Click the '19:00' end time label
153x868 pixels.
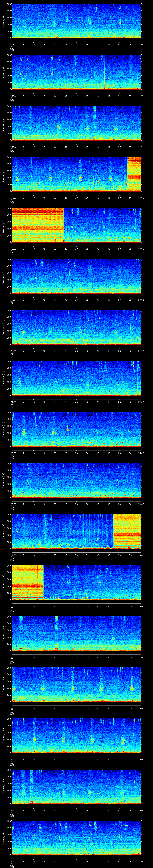[141, 249]
